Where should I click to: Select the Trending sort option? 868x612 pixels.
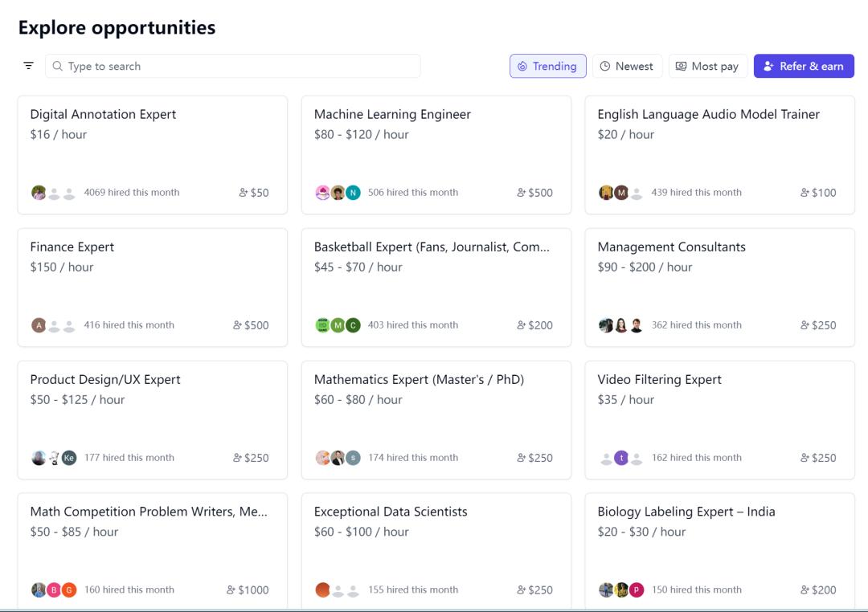(547, 66)
